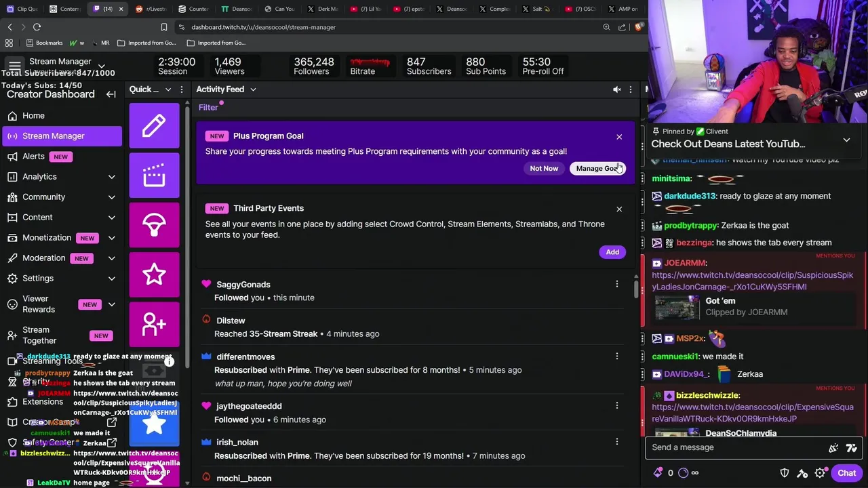Zoom using the magnifier icon in address bar
This screenshot has height=488, width=868.
point(606,27)
